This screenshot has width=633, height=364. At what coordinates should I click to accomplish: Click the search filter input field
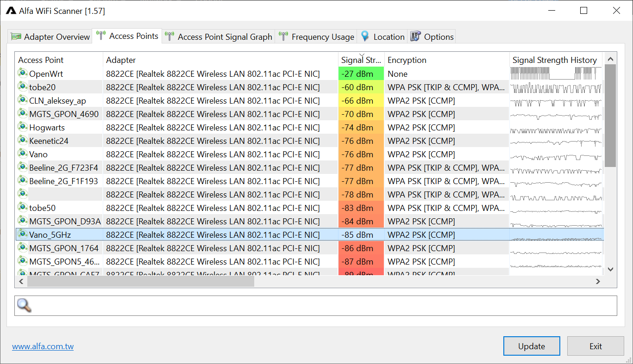(316, 306)
